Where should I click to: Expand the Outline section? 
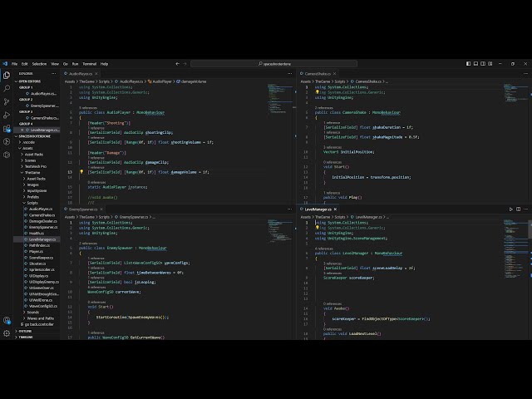pyautogui.click(x=37, y=331)
